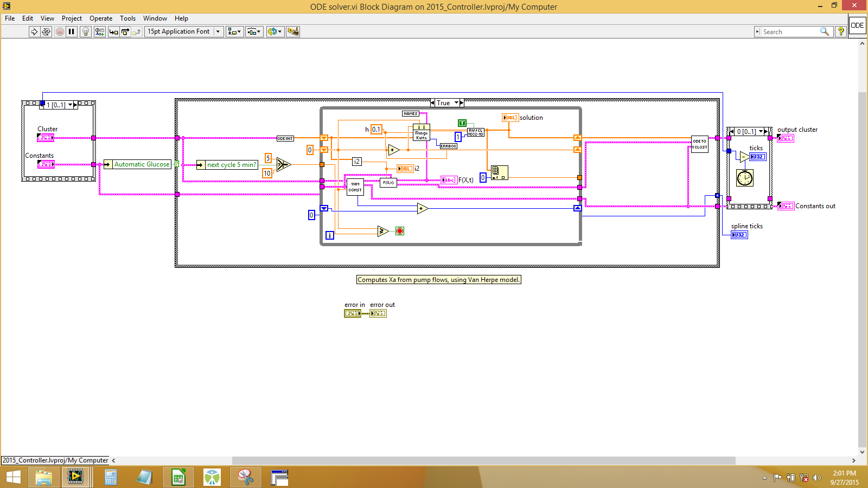
Task: Click the numeric constant 5
Action: [268, 158]
